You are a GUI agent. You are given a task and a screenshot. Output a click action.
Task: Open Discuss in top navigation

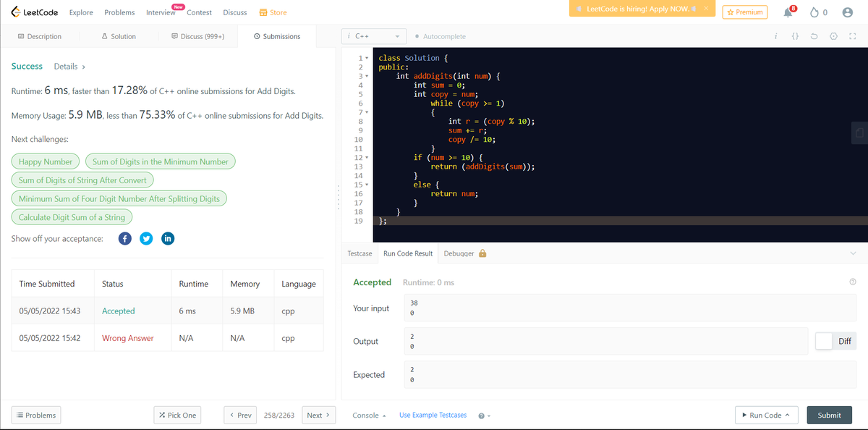[235, 12]
